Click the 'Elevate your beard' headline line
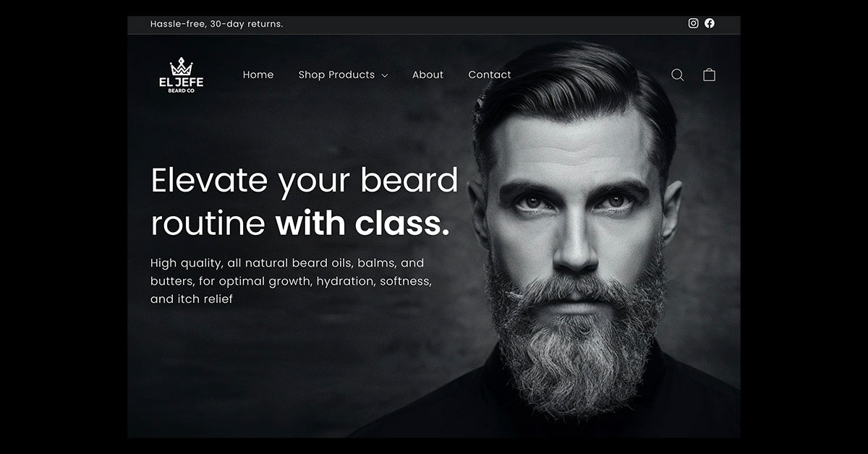The image size is (868, 454). [x=305, y=180]
